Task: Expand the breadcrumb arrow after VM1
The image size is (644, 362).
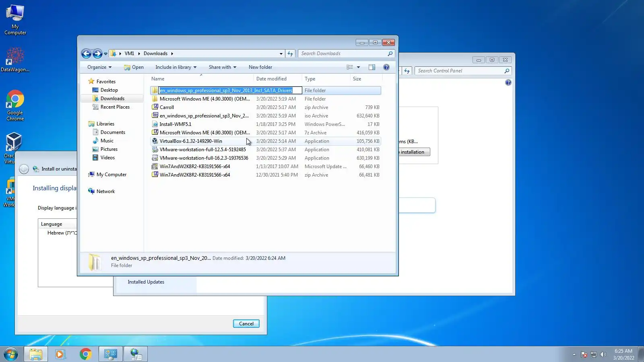Action: click(139, 53)
